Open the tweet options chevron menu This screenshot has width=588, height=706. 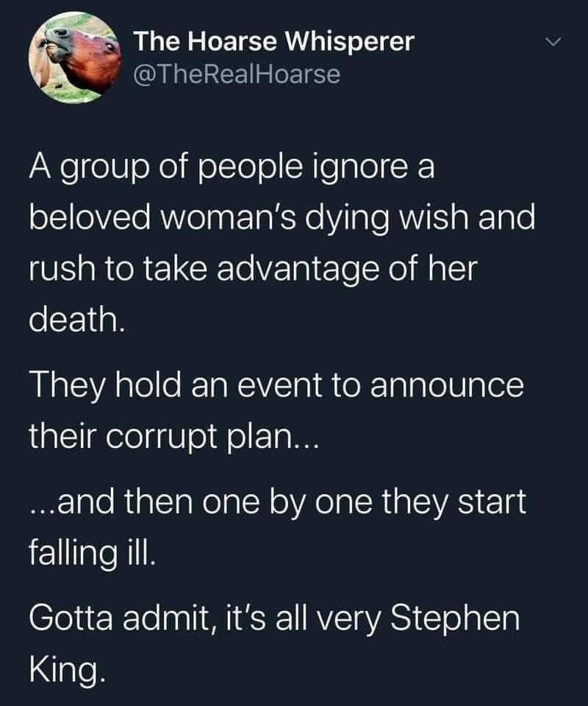pos(553,43)
